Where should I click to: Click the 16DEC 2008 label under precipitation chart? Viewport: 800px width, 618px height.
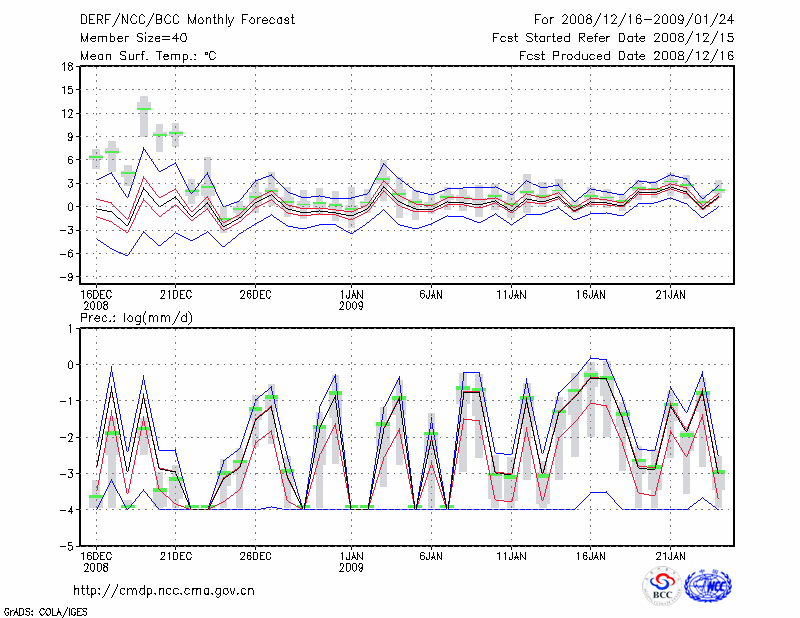(x=95, y=560)
